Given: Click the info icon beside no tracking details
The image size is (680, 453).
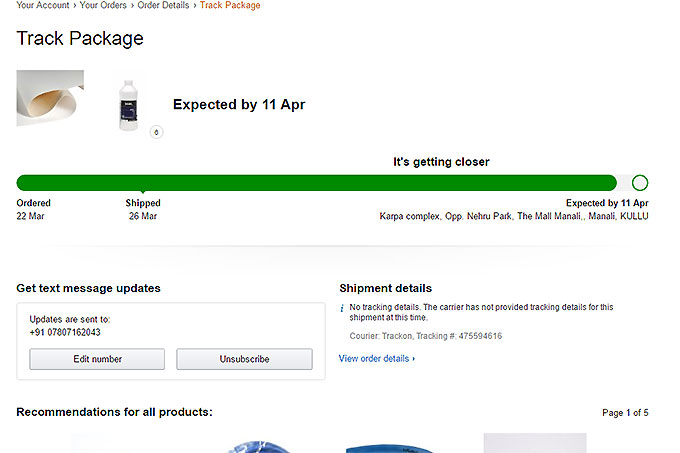Looking at the screenshot, I should click(342, 307).
